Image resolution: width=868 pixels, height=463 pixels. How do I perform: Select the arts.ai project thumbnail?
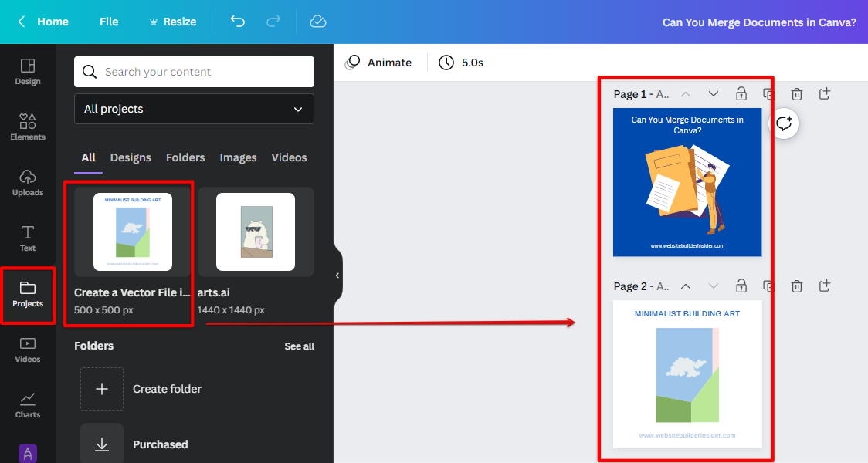point(256,231)
